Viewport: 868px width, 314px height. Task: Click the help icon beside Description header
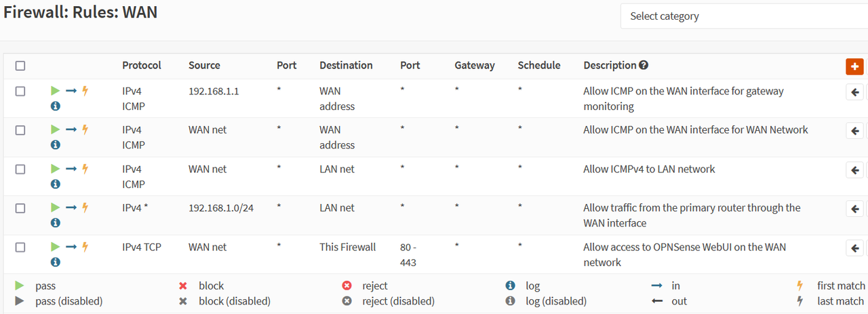[x=644, y=65]
